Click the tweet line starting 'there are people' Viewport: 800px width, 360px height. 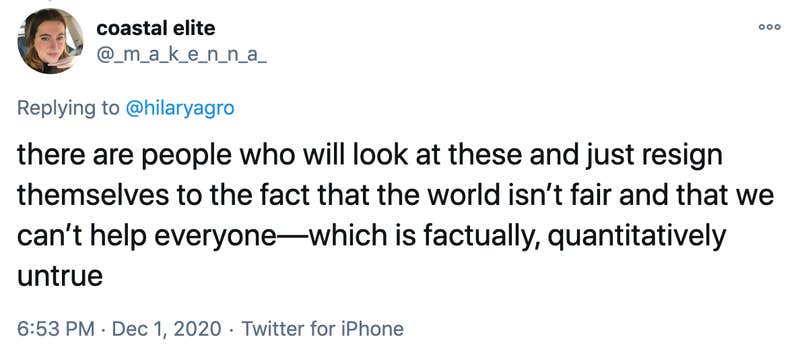(370, 156)
